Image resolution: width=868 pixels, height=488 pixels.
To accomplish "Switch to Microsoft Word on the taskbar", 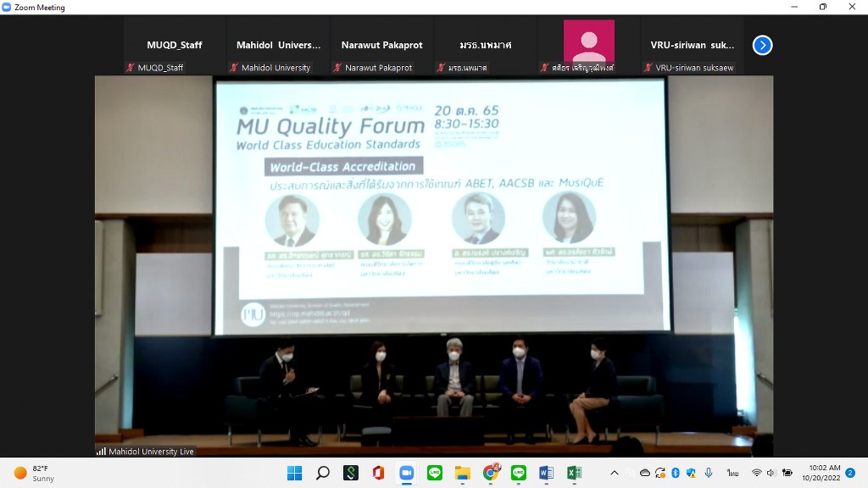I will pyautogui.click(x=547, y=473).
